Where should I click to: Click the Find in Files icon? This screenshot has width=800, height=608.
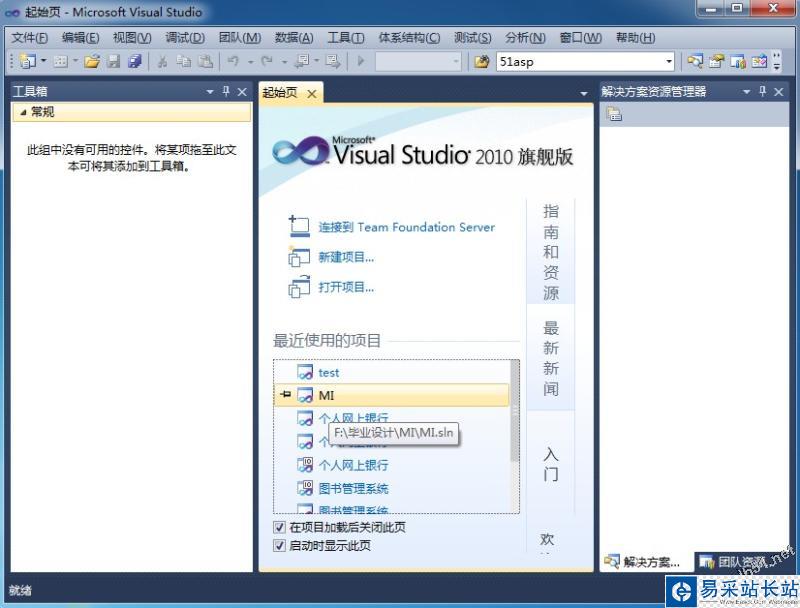click(x=481, y=62)
